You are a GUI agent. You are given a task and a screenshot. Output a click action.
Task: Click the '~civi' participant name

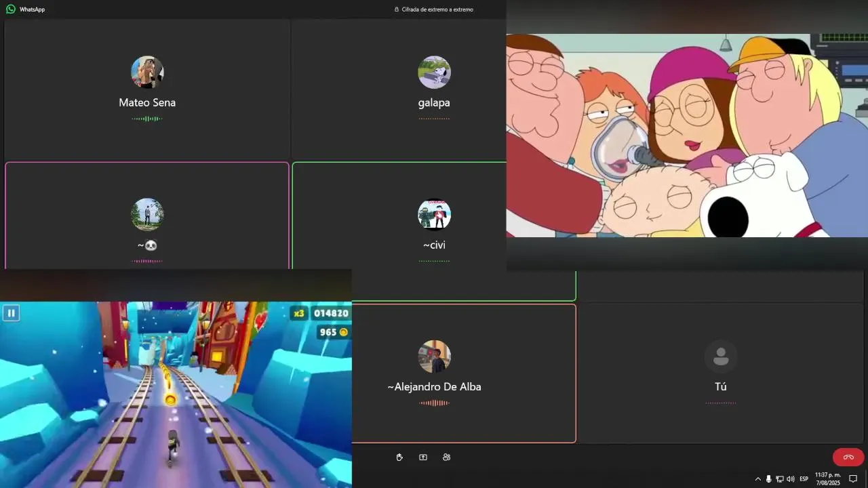(434, 245)
